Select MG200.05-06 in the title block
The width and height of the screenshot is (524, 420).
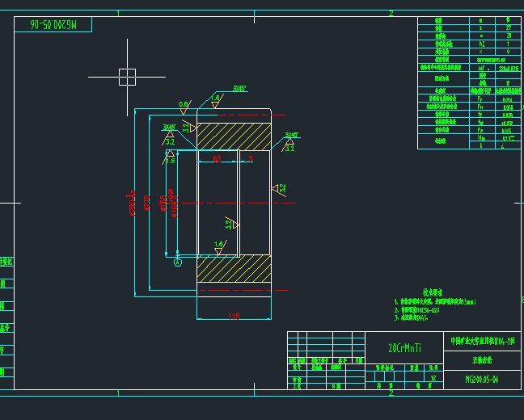point(482,380)
